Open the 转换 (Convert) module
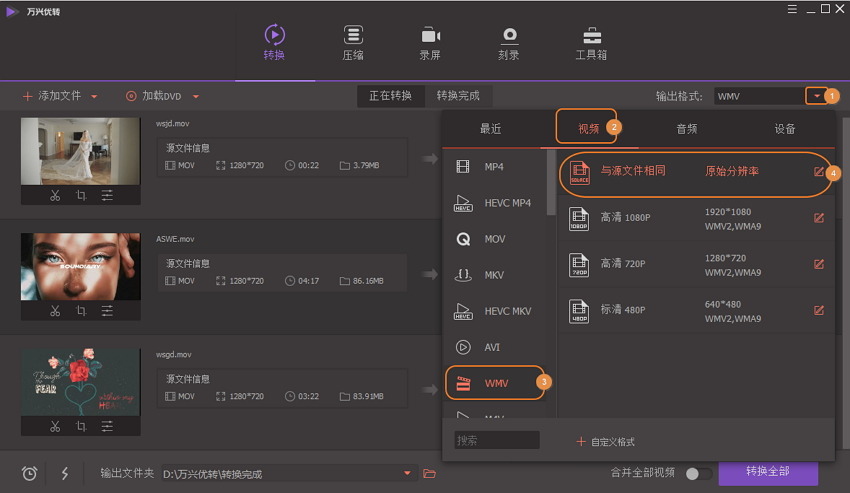 [x=274, y=42]
